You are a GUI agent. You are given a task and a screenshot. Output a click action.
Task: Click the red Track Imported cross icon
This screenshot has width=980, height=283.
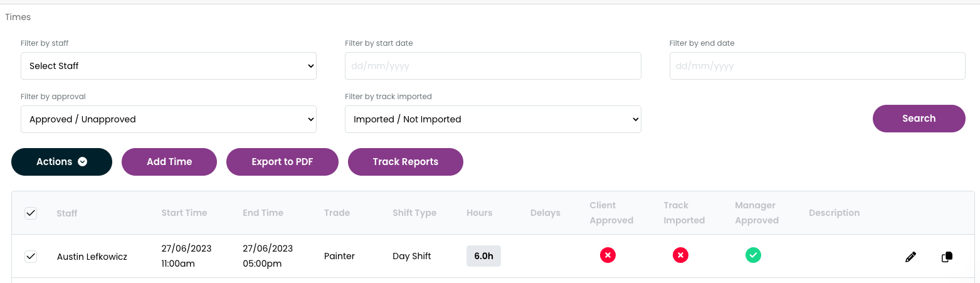point(680,255)
